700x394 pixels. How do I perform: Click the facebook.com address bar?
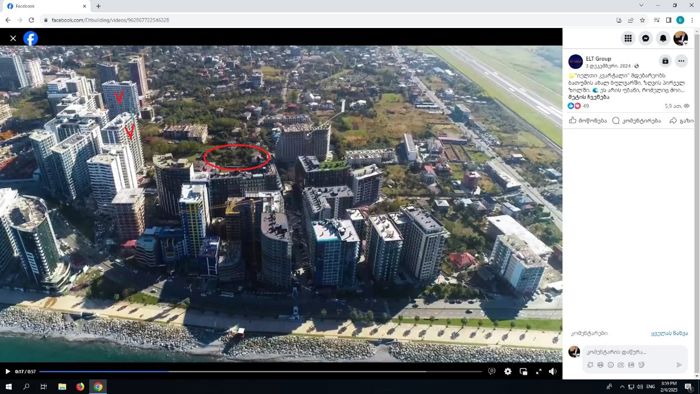(327, 20)
